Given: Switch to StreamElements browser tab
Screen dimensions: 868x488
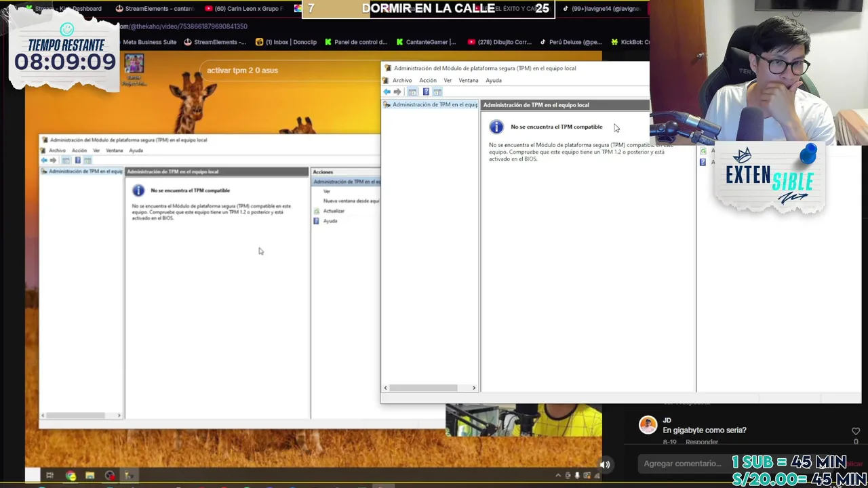Looking at the screenshot, I should [155, 9].
